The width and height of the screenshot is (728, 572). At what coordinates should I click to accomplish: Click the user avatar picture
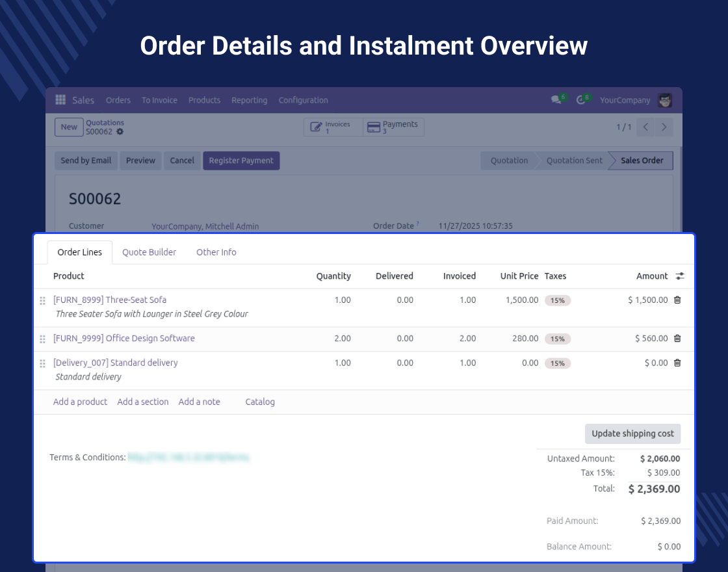pyautogui.click(x=665, y=100)
